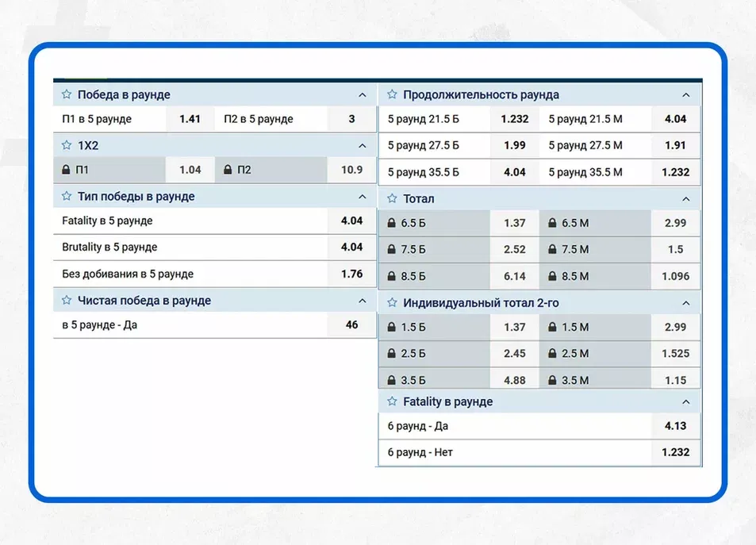The image size is (756, 545).
Task: Collapse the Fatality в раунде section
Action: coord(686,401)
